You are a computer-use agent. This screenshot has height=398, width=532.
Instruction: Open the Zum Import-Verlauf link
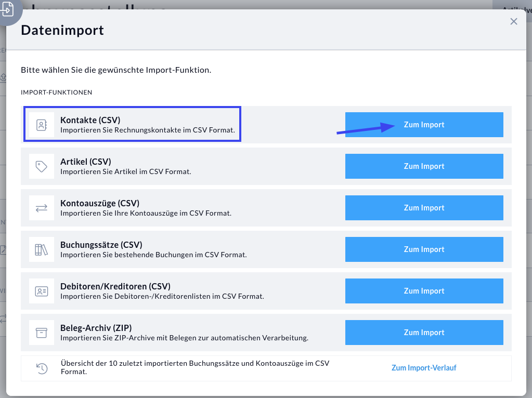tap(424, 368)
